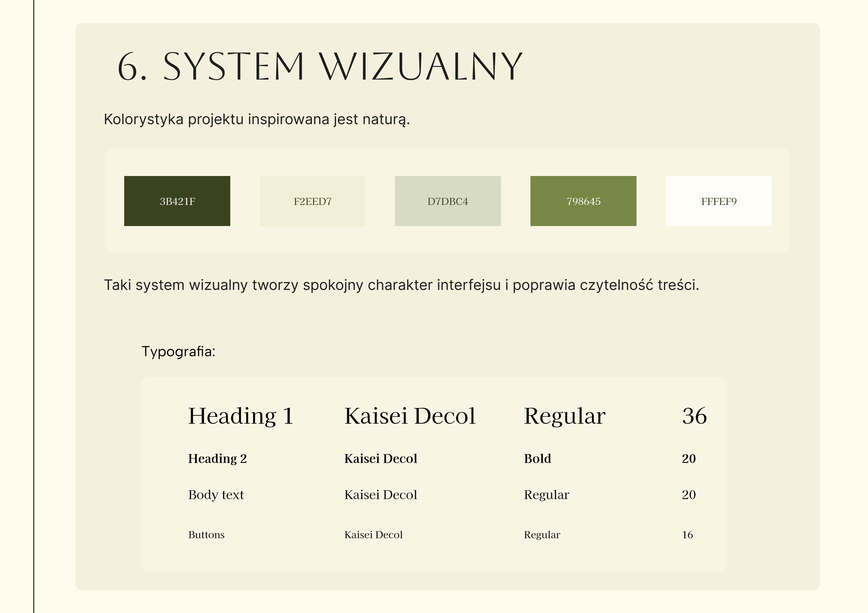Viewport: 868px width, 613px height.
Task: Click the '6. SYSTEM WIZUALNY' title
Action: pos(320,67)
